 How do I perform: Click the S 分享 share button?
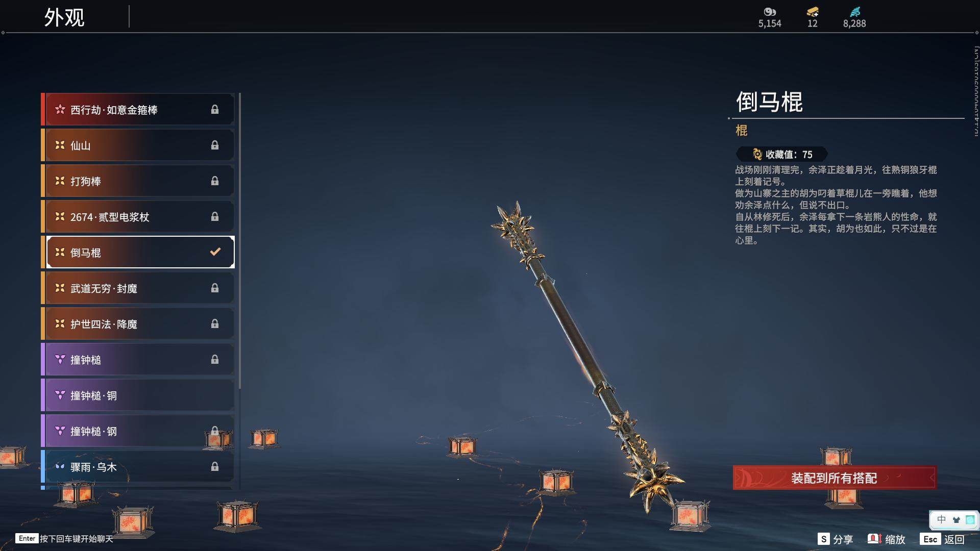pyautogui.click(x=835, y=539)
